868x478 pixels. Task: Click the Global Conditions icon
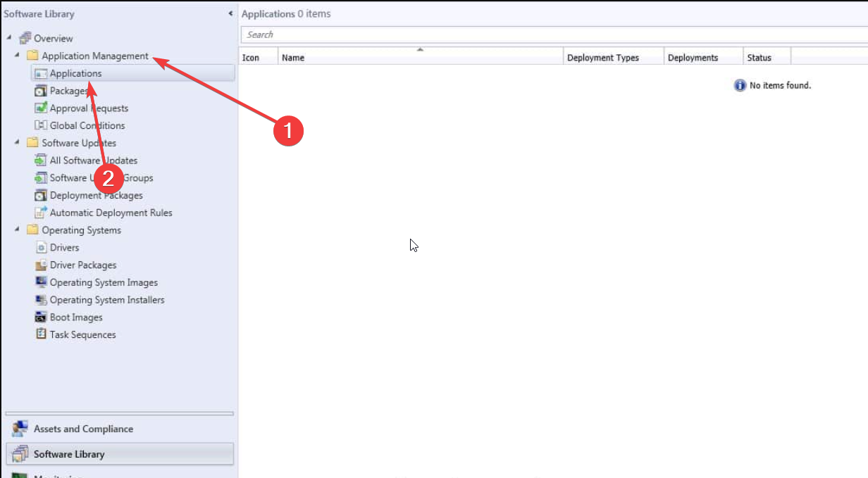[x=41, y=125]
